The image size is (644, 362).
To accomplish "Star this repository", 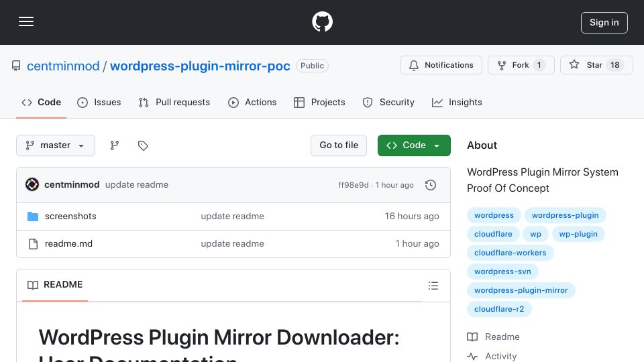I will click(596, 65).
